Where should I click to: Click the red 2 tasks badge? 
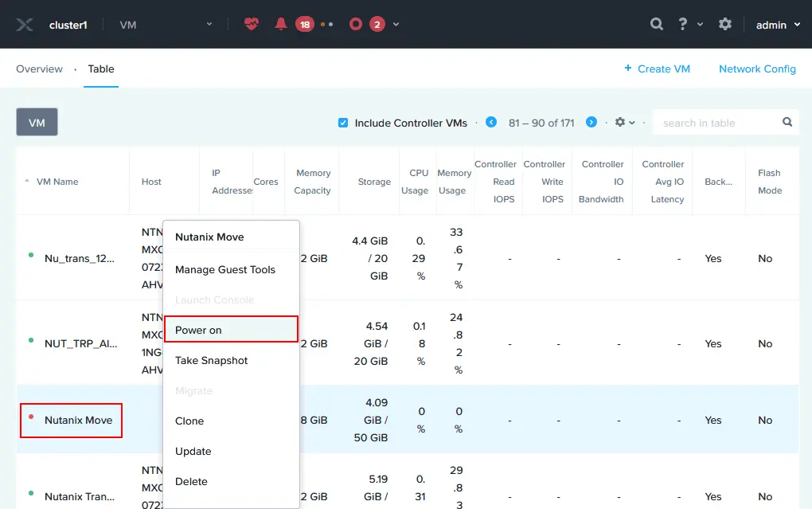point(377,25)
